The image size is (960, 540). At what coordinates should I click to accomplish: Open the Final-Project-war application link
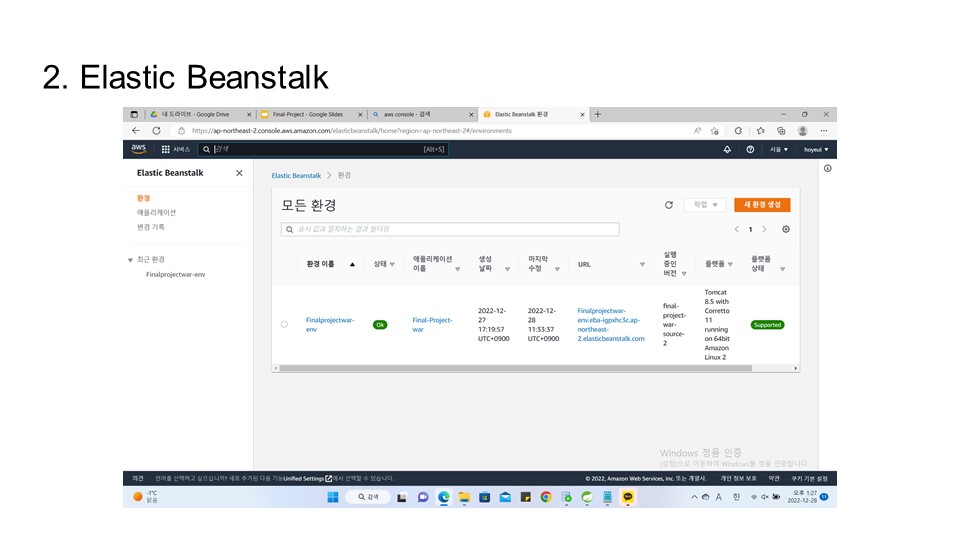pyautogui.click(x=432, y=324)
